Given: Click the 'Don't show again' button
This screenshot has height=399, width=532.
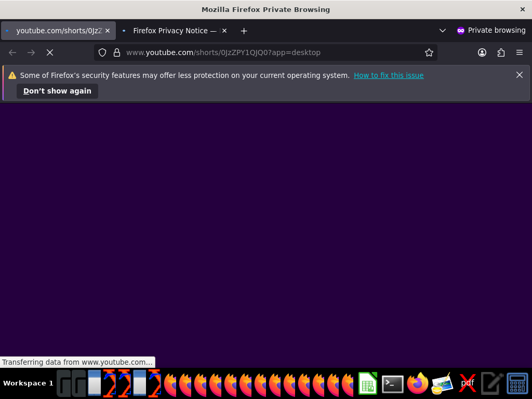Looking at the screenshot, I should coord(57,91).
